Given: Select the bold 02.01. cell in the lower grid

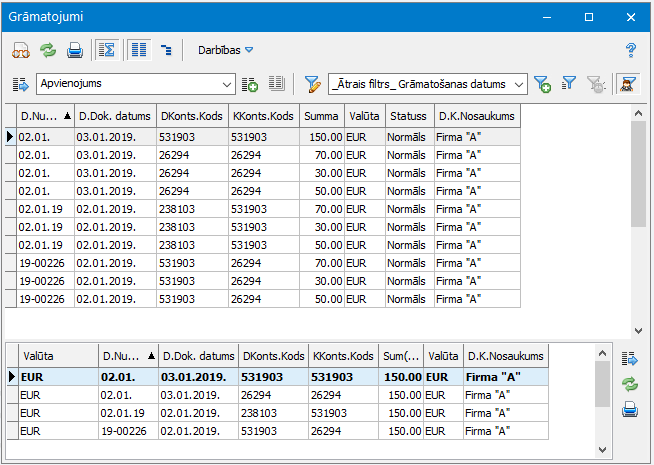Looking at the screenshot, I should (x=128, y=377).
